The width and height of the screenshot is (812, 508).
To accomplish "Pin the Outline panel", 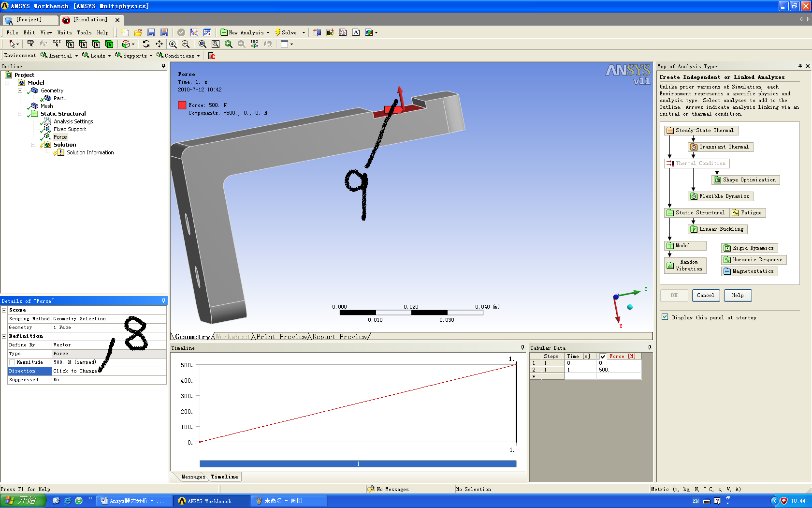I will [x=163, y=66].
